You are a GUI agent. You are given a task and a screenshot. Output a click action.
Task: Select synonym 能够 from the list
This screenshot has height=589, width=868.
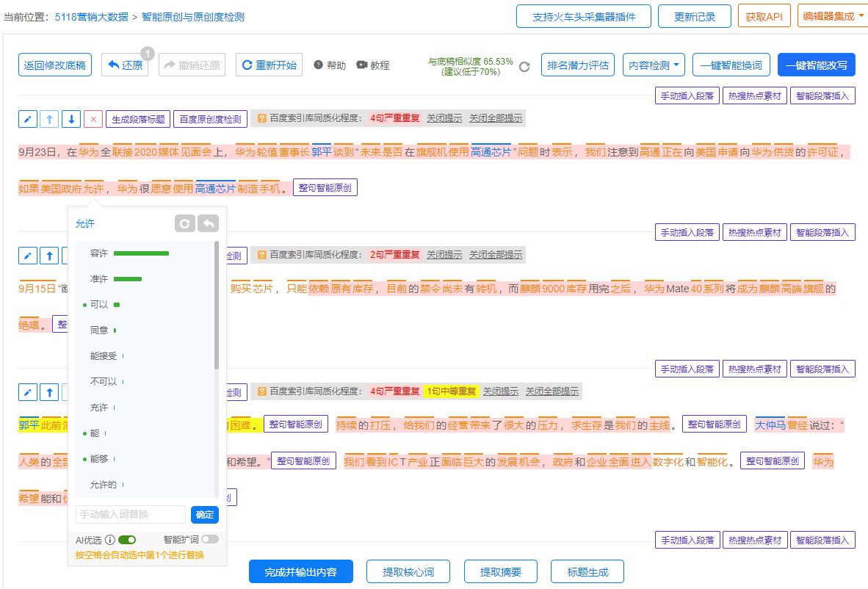coord(99,459)
